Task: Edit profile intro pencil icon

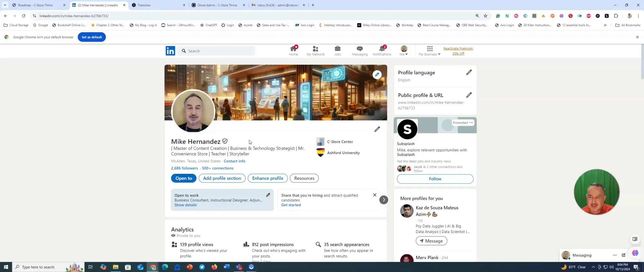Action: coord(377,129)
